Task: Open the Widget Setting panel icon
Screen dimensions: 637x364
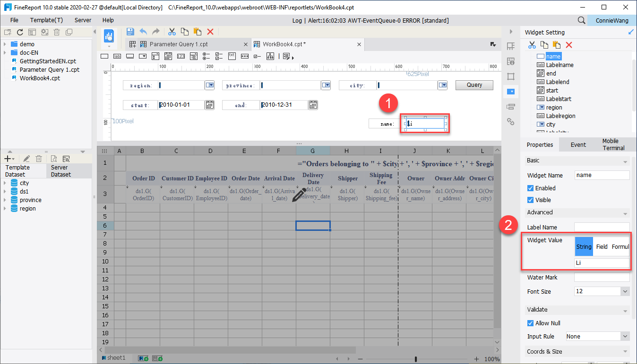Action: coord(511,91)
